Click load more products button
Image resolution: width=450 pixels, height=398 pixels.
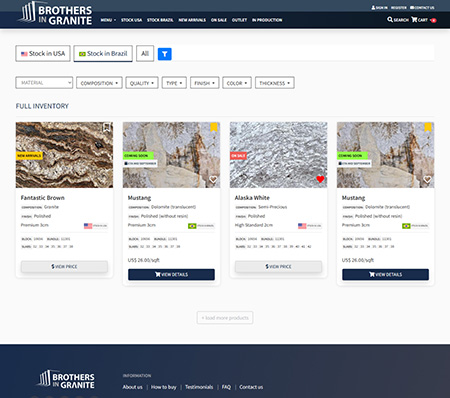(225, 318)
